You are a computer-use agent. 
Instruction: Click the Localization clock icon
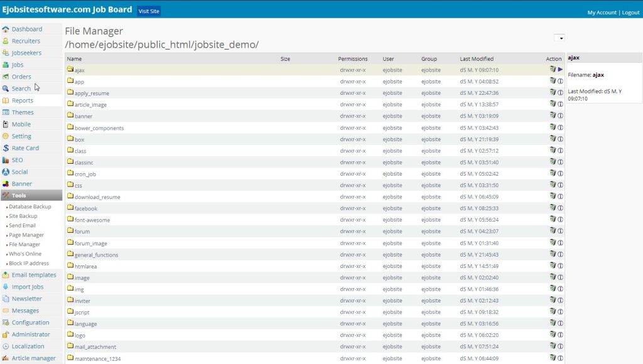[x=5, y=346]
